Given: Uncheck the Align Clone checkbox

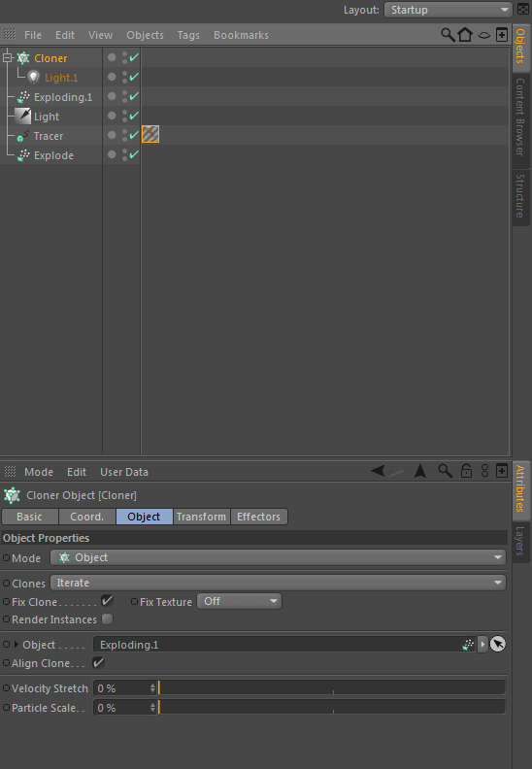Looking at the screenshot, I should click(99, 662).
